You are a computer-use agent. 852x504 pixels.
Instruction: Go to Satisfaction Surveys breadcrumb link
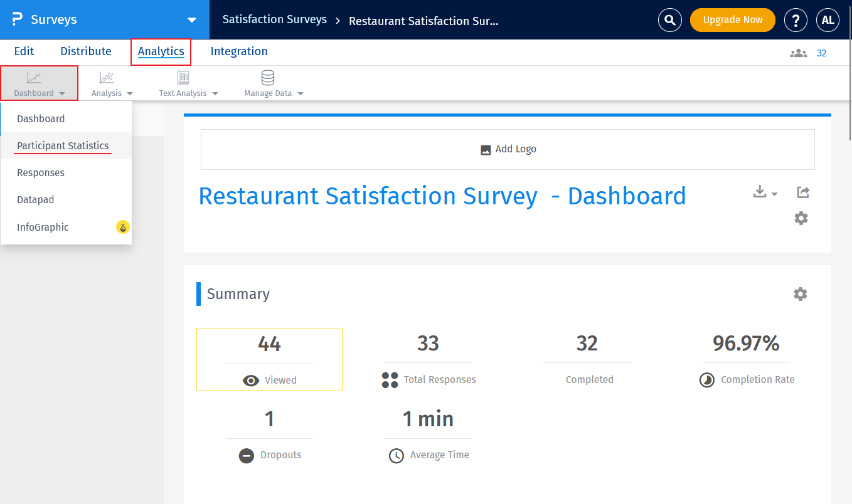point(274,19)
